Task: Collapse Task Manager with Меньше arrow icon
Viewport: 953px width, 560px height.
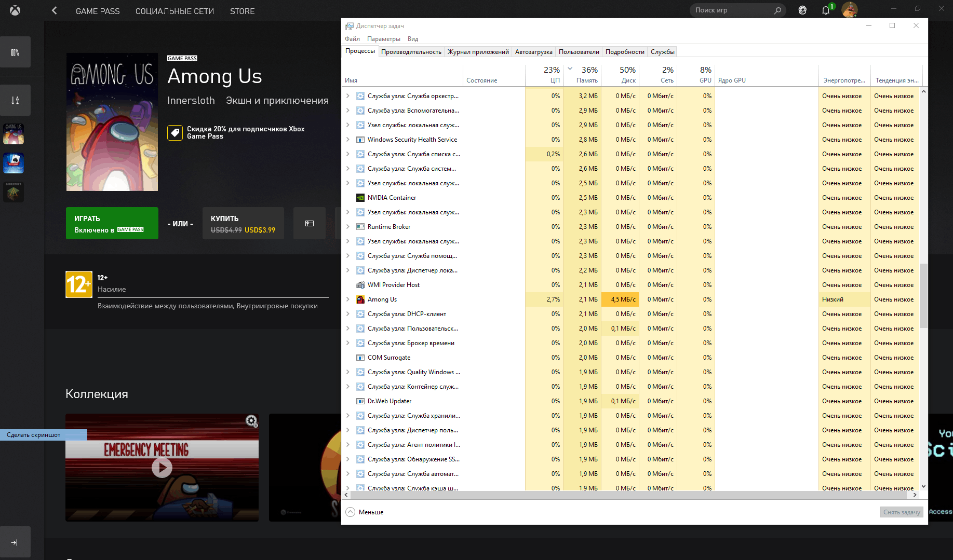Action: [351, 512]
